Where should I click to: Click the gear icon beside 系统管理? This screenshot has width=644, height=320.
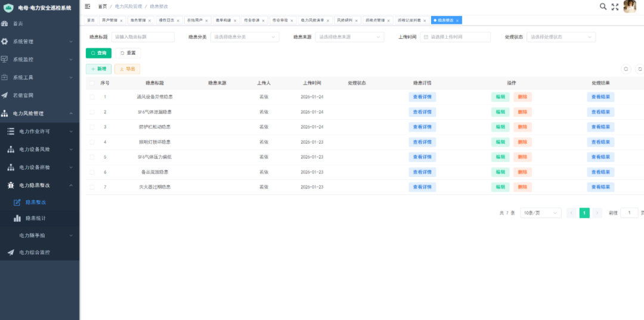coord(5,42)
